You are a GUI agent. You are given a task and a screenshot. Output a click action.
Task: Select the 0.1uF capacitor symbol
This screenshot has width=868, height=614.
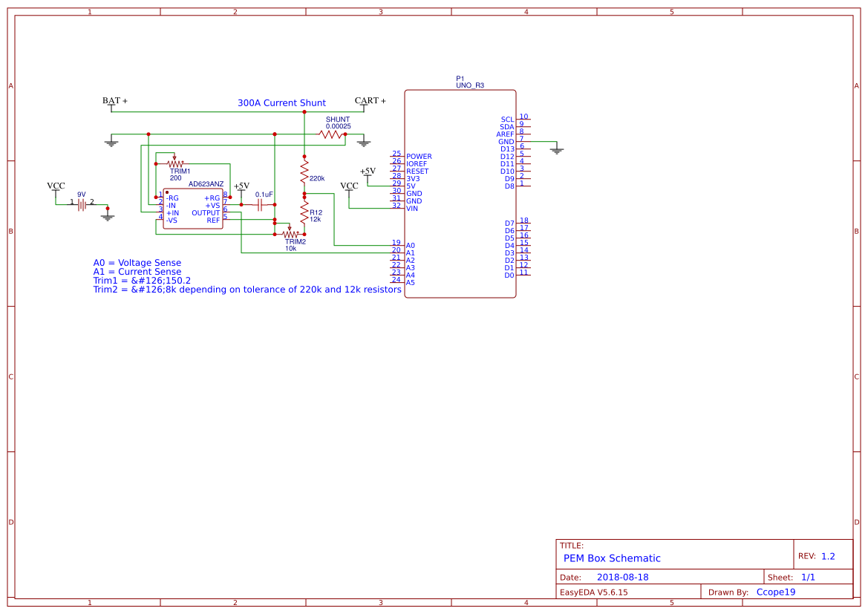[259, 205]
